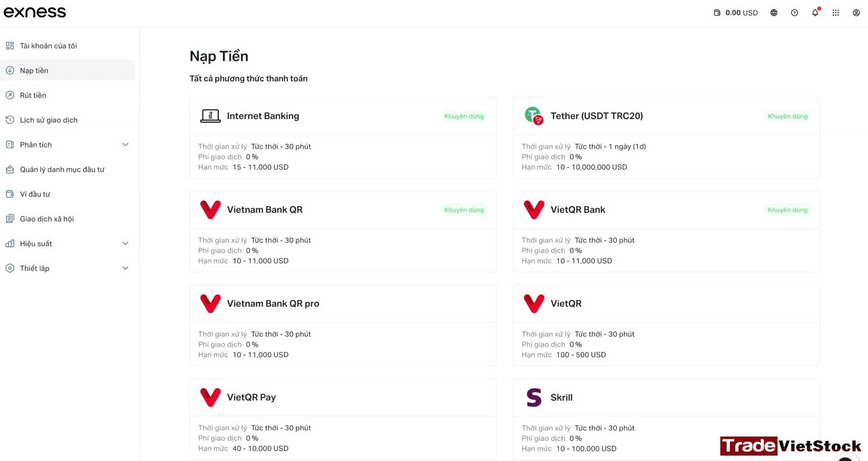Image resolution: width=868 pixels, height=461 pixels.
Task: Open the help question mark icon
Action: click(794, 13)
